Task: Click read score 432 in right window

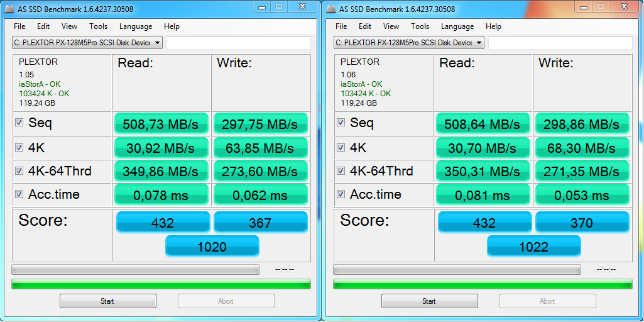Action: (484, 223)
